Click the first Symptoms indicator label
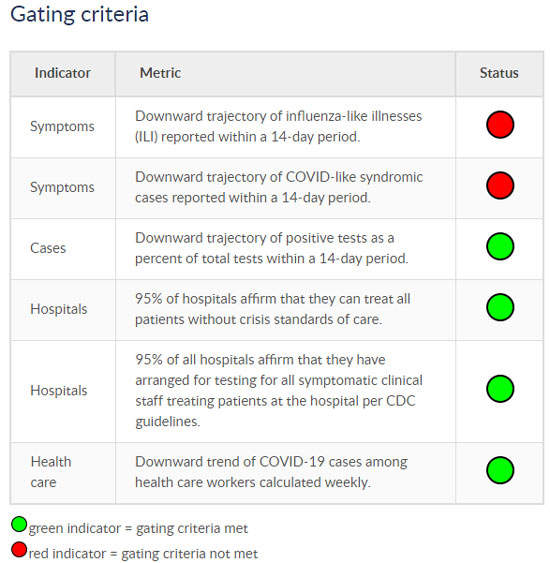Viewport: 550px width, 563px height. (62, 126)
